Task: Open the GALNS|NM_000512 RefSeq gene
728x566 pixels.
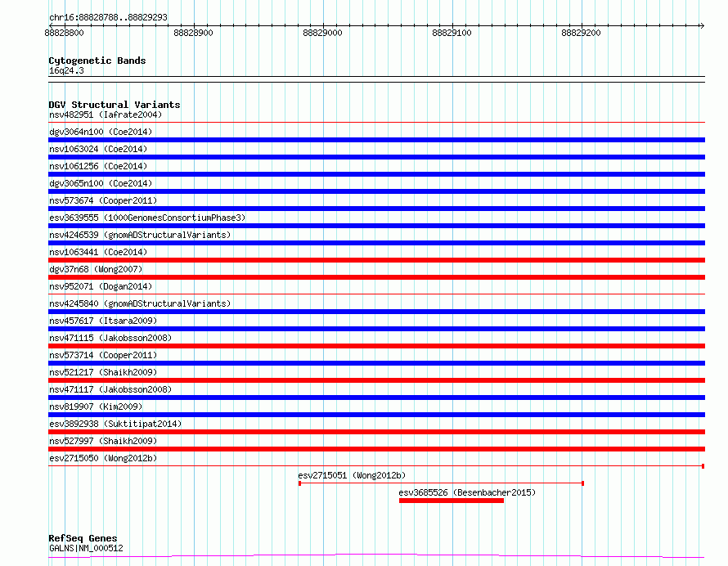Action: [x=86, y=548]
